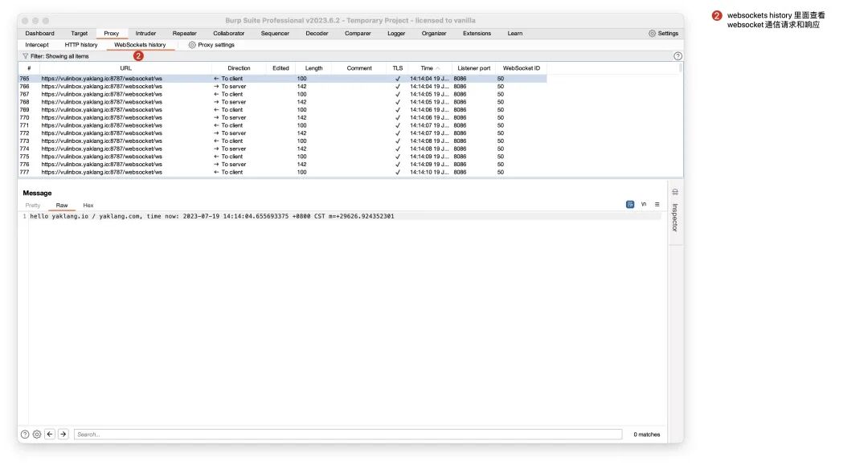This screenshot has height=465, width=868.
Task: Select the WebSockets history sub-tab
Action: (140, 45)
